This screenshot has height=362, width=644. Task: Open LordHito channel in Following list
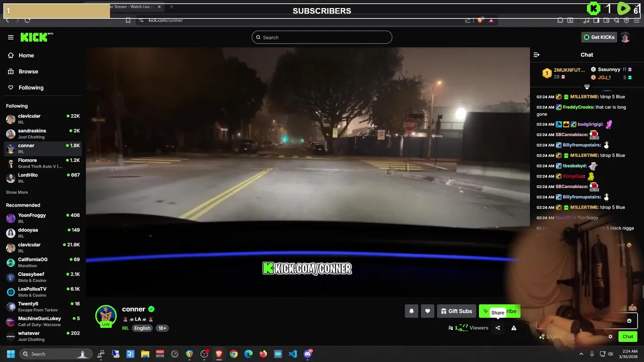click(x=43, y=178)
